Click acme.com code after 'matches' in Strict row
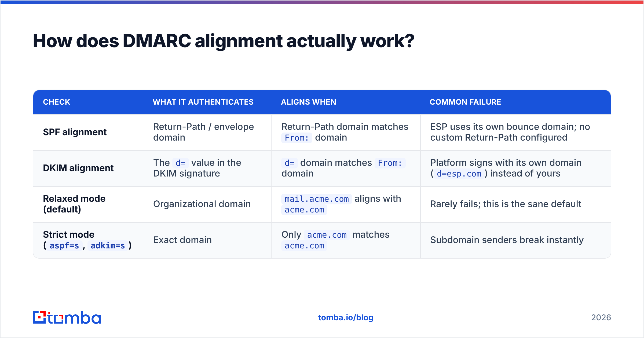This screenshot has width=644, height=338. 304,246
